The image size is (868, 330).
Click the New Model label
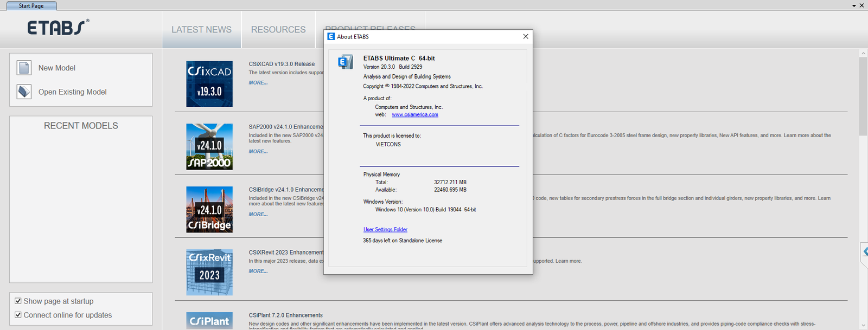57,68
